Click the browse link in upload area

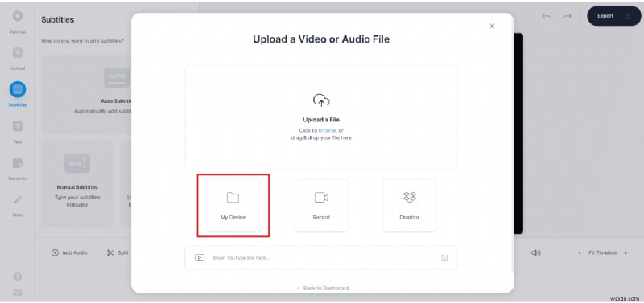pos(327,130)
